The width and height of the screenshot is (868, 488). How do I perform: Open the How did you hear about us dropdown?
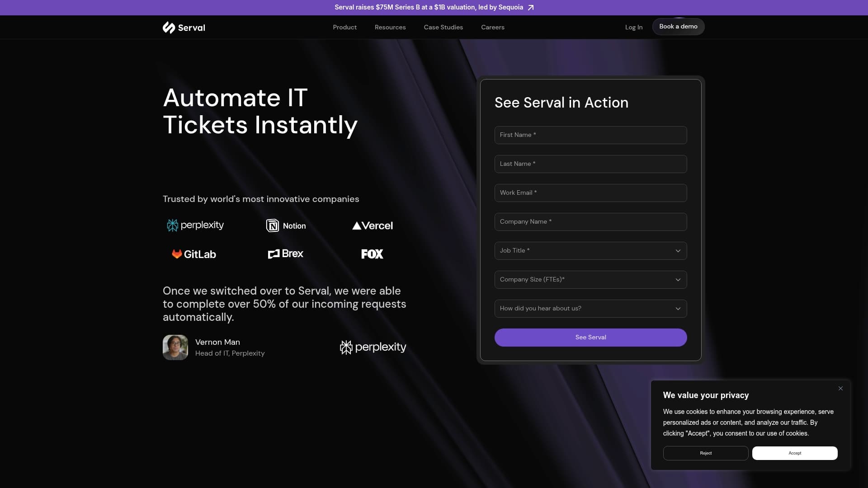pos(590,309)
